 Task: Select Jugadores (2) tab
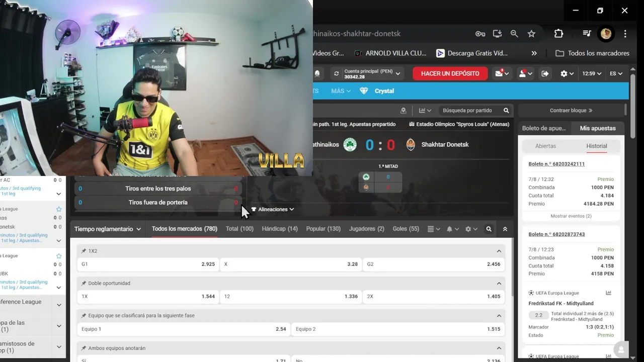[367, 229]
